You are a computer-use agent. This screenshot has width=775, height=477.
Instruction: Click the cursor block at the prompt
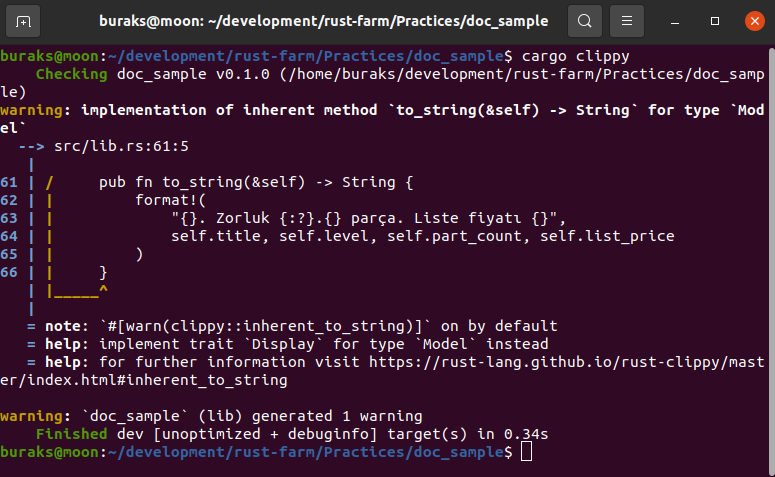527,453
